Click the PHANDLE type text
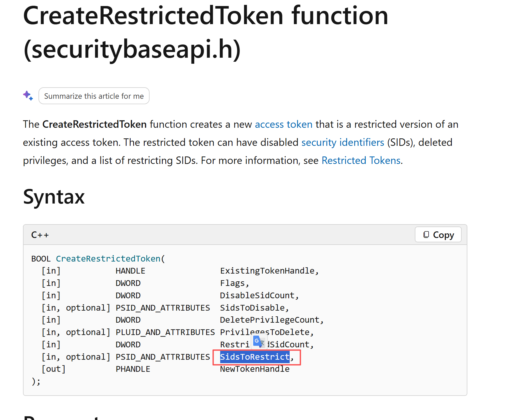The image size is (509, 420). point(133,369)
